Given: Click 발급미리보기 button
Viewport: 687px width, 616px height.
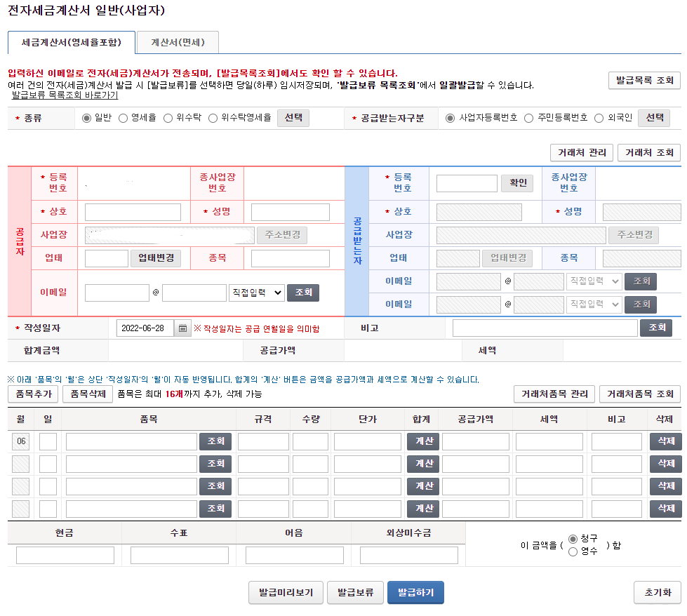Looking at the screenshot, I should (x=286, y=593).
